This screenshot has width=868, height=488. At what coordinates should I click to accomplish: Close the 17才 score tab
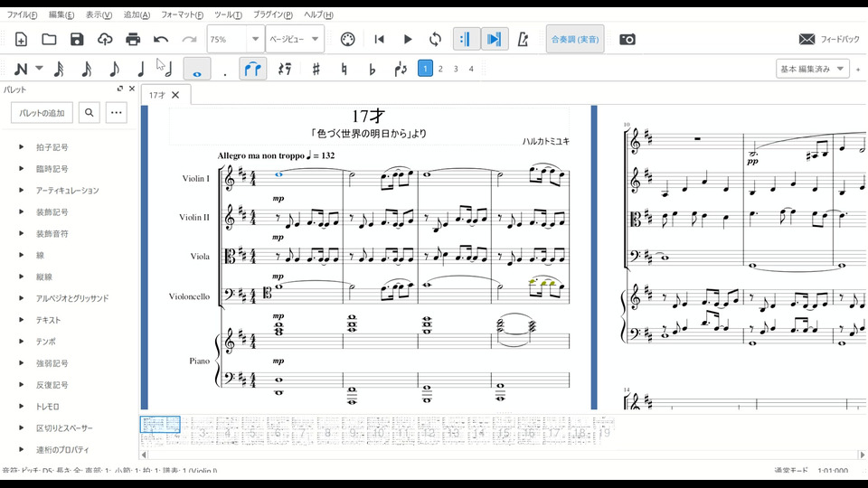coord(175,95)
